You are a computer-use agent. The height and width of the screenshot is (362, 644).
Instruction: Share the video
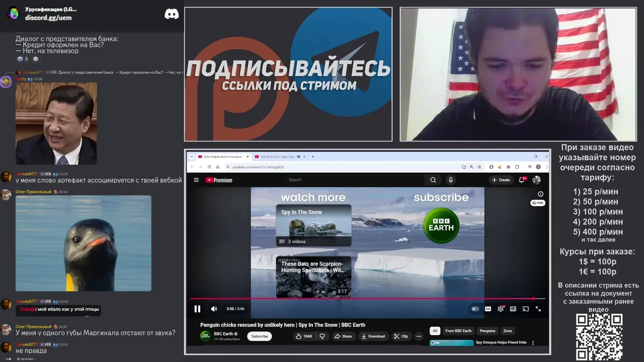pyautogui.click(x=344, y=336)
